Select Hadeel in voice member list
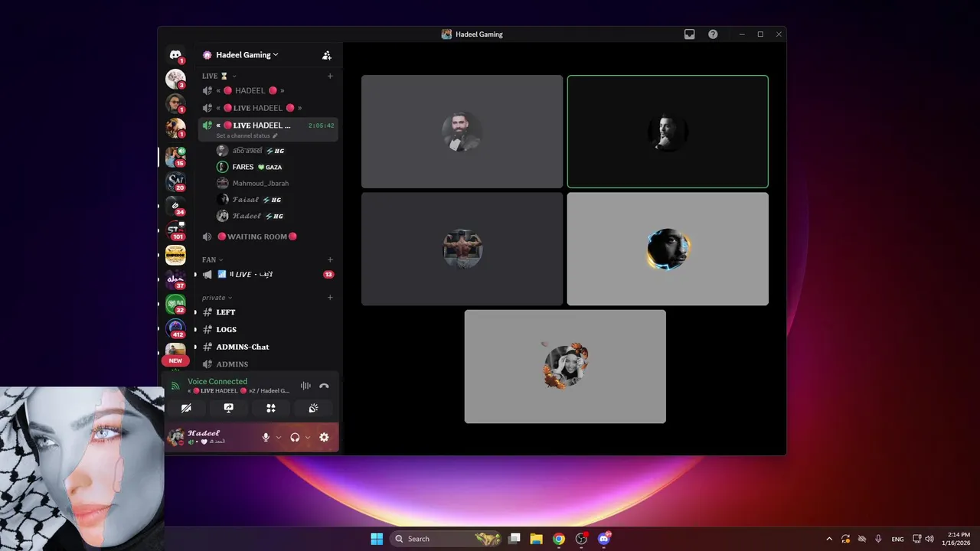980x551 pixels. click(x=274, y=216)
